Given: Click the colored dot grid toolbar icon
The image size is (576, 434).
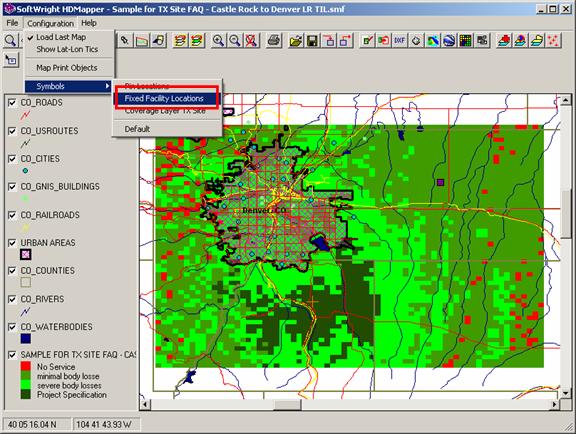Looking at the screenshot, I should pos(466,40).
